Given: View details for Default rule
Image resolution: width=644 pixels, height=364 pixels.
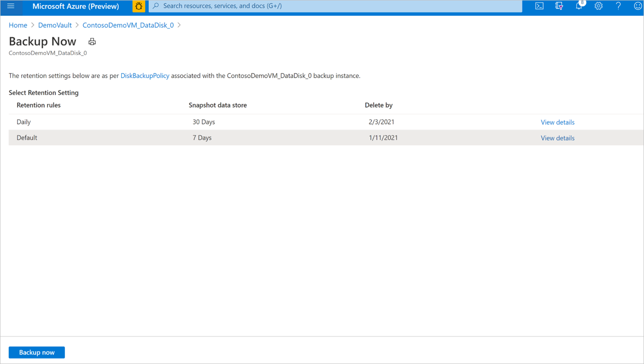Looking at the screenshot, I should (558, 138).
